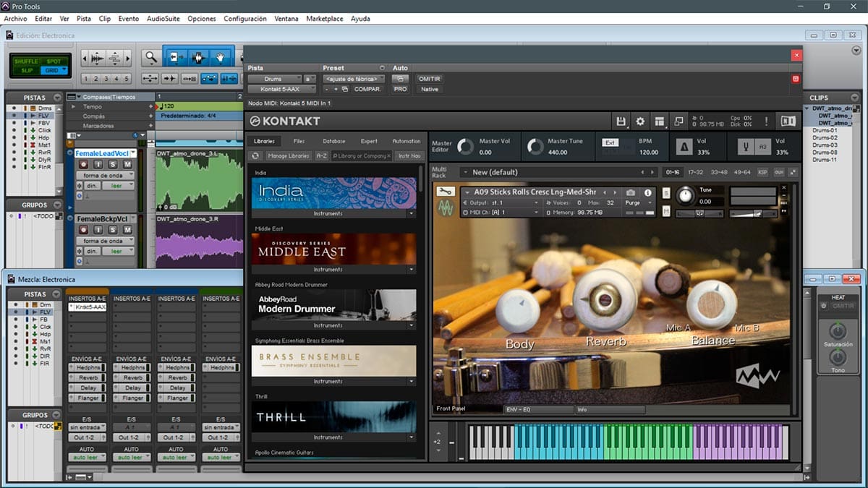Click the instrument camera snapshot icon

(630, 193)
